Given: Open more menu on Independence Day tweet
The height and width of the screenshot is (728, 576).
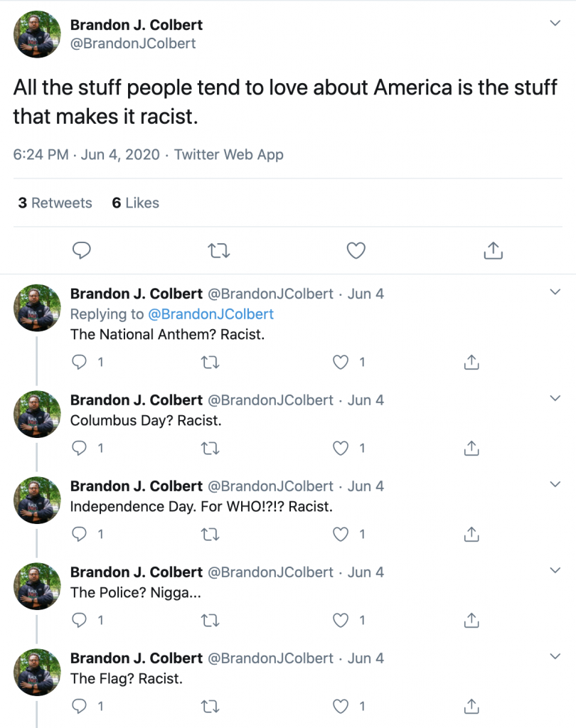Looking at the screenshot, I should [x=555, y=485].
